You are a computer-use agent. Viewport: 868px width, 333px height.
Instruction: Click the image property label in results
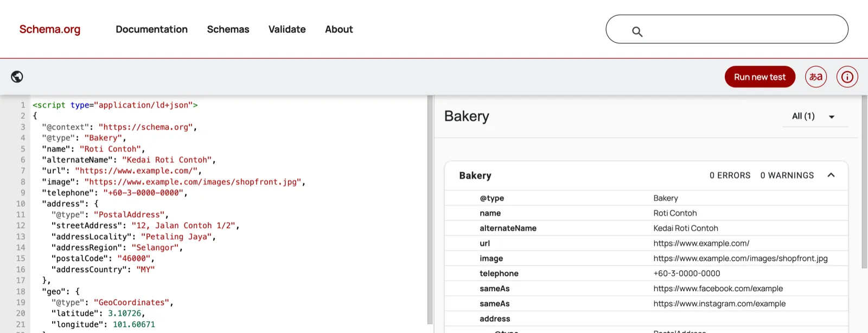coord(491,259)
